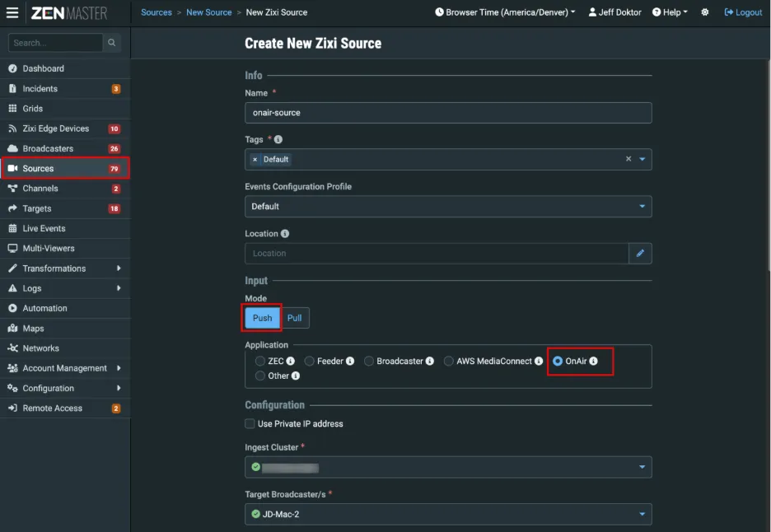Click the info icon next to Tags

coord(278,140)
